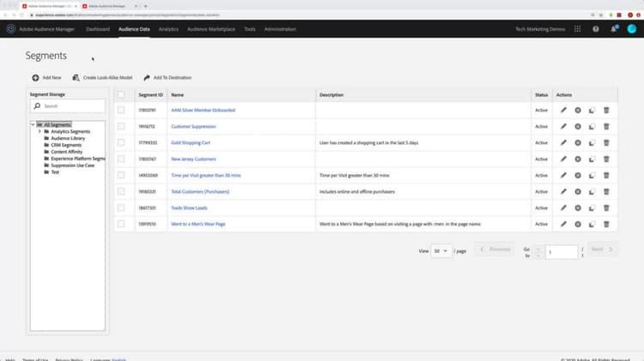Pause the Total Customers (Purchasers) segment

coord(578,191)
